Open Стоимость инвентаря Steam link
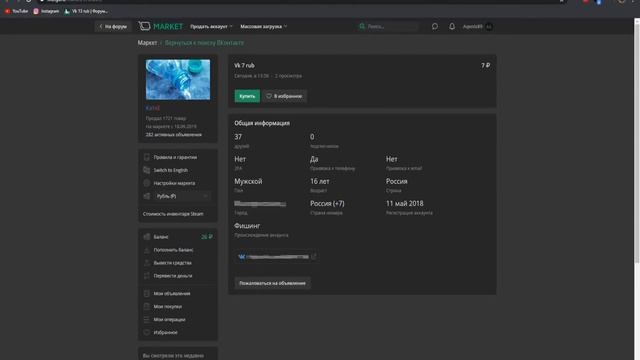The width and height of the screenshot is (640, 360). tap(173, 214)
